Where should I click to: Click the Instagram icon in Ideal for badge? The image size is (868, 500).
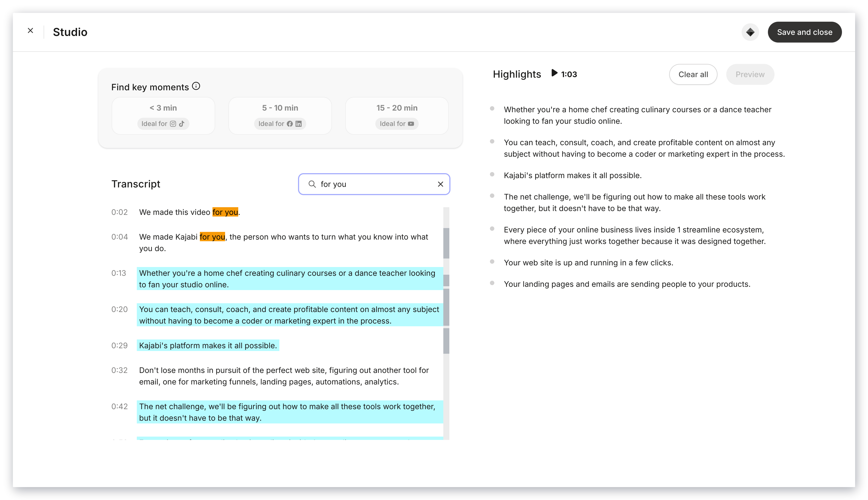point(173,124)
